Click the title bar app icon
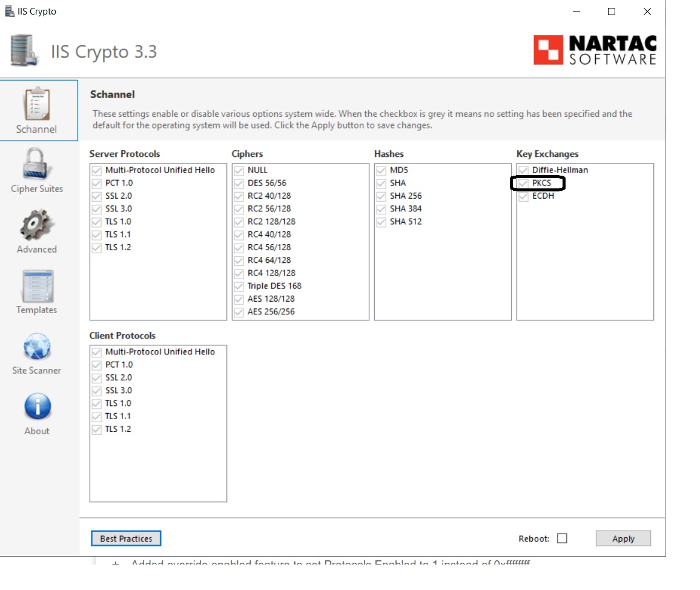Viewport: 700px width, 590px height. tap(9, 11)
